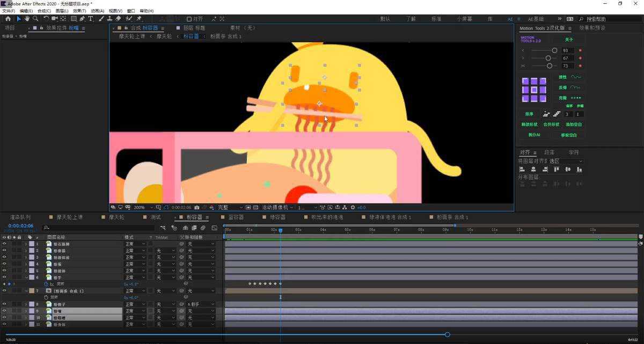Enable the 对齐 snapping checkbox in toolbar

point(189,19)
